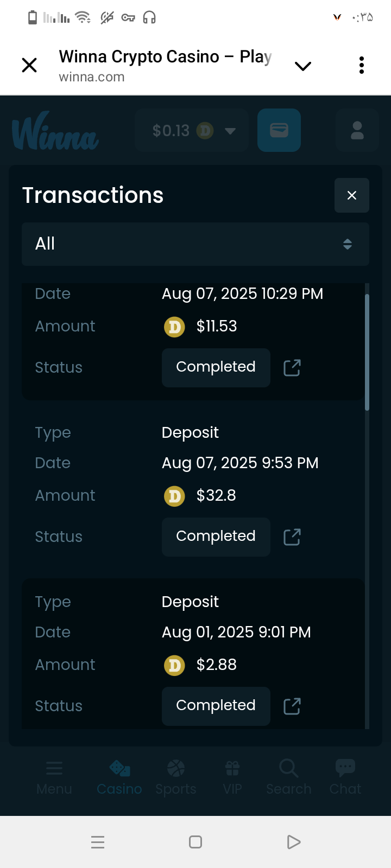Open Search from bottom navigation
Viewport: 391px width, 868px height.
tap(289, 777)
